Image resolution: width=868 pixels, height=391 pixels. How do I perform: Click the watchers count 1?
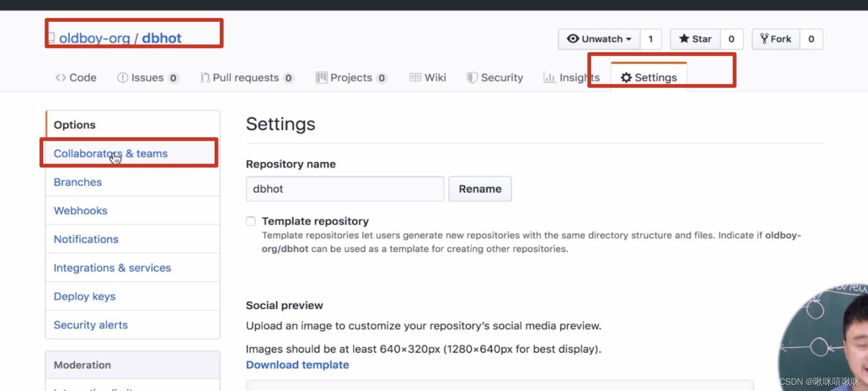[x=651, y=39]
